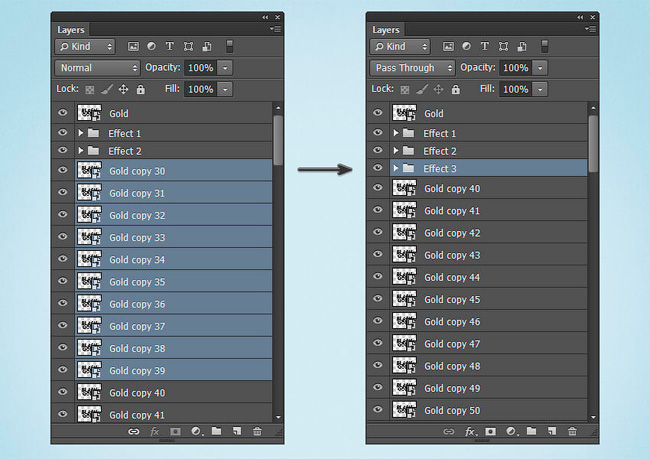Delete layer in left panel
Screen dimensions: 650x459
coord(257,432)
